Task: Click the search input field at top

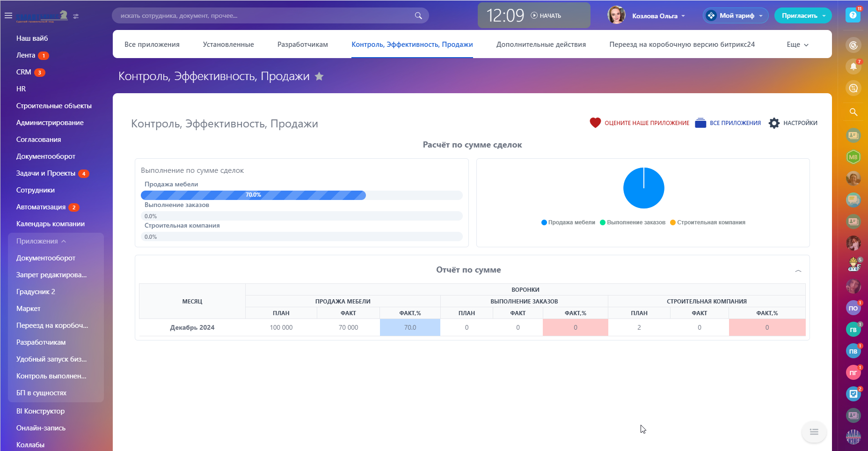Action: (x=262, y=15)
